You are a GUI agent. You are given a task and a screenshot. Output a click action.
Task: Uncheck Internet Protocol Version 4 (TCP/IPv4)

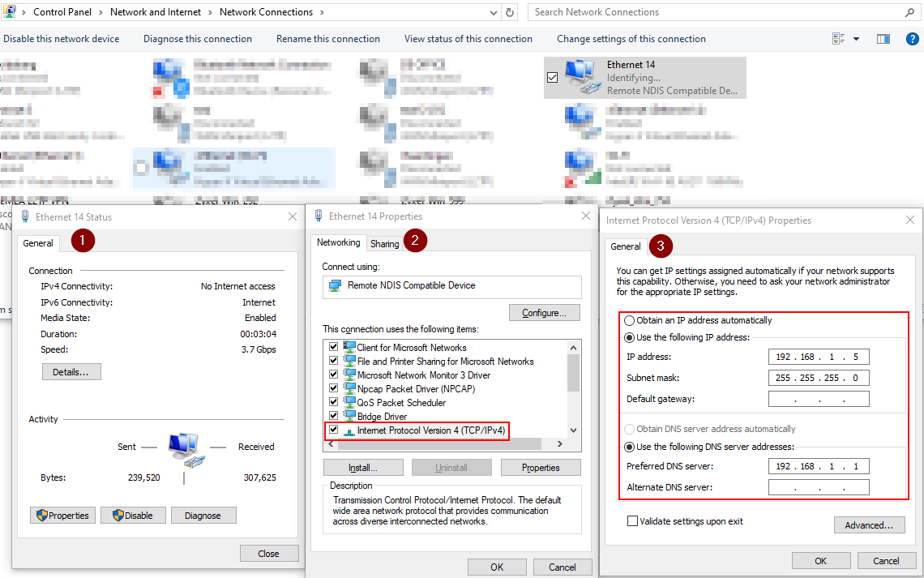pyautogui.click(x=333, y=430)
